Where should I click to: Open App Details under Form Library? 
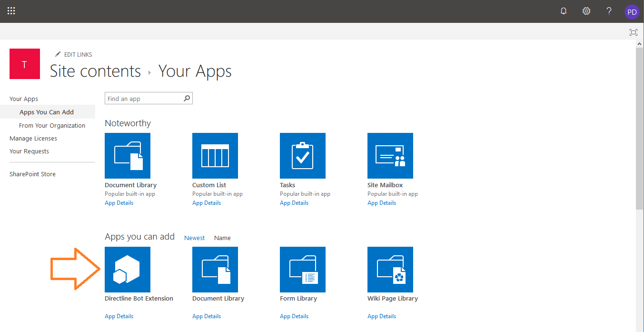tap(294, 316)
